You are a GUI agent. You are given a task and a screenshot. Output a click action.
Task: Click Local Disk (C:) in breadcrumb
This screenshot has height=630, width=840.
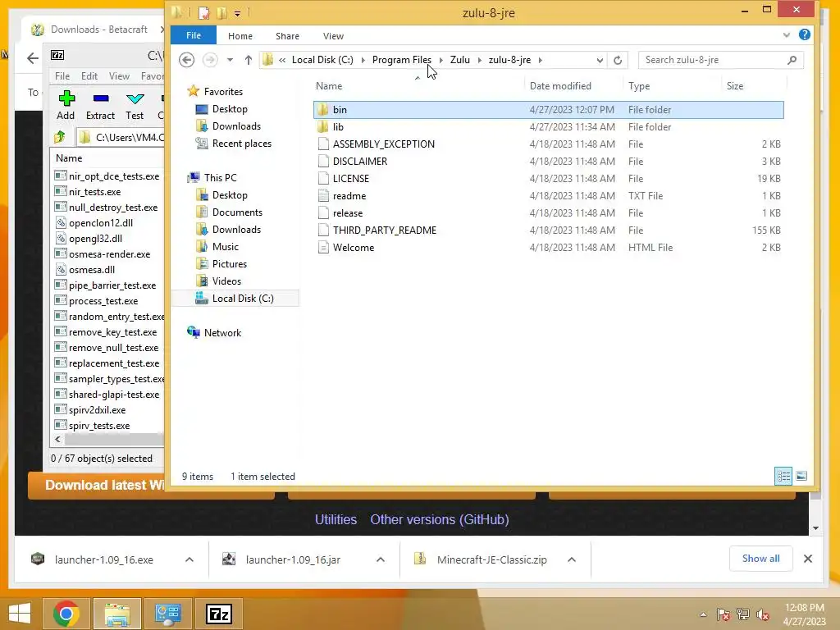322,59
